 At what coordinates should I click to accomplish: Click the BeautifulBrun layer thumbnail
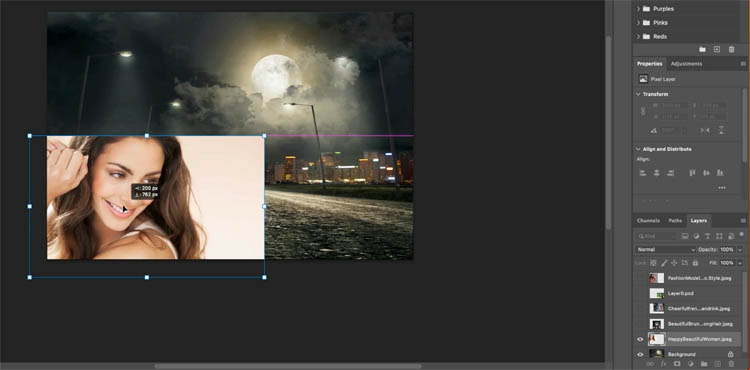pos(657,324)
